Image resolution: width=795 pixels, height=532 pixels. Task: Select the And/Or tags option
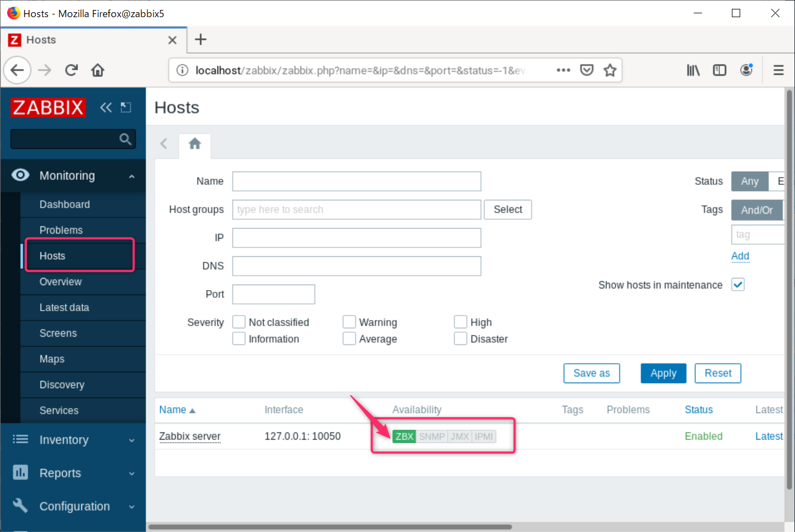click(x=757, y=210)
